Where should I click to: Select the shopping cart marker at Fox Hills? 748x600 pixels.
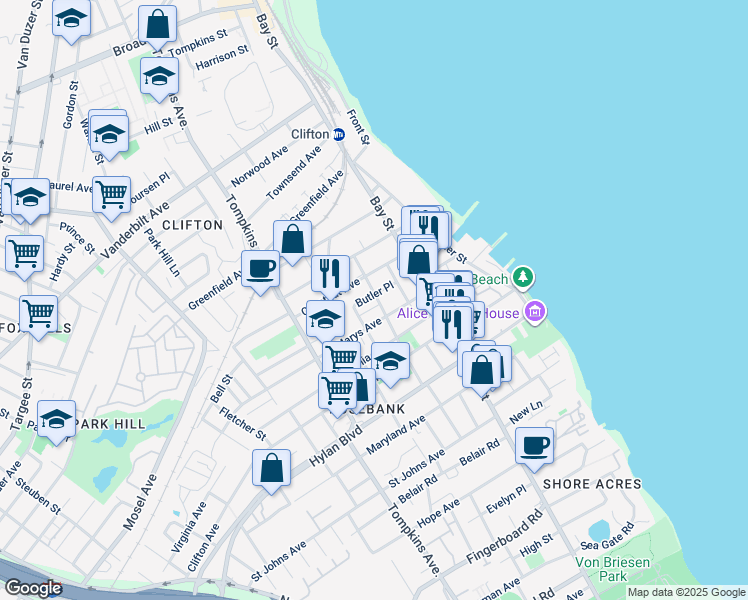[39, 314]
